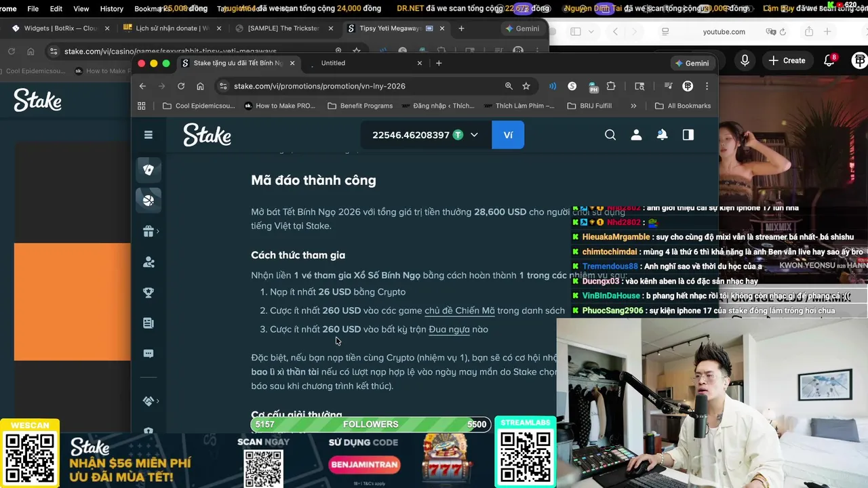The image size is (868, 488).
Task: Click the YouTube Create button
Action: click(x=787, y=60)
